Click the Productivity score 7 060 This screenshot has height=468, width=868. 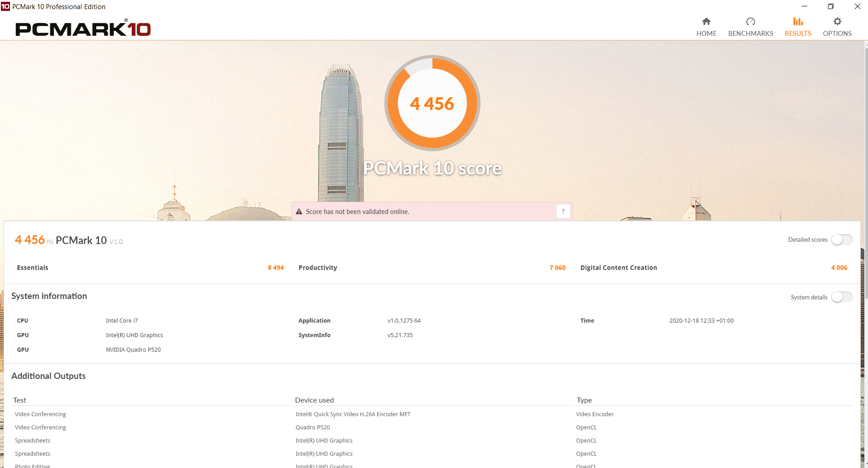[557, 268]
